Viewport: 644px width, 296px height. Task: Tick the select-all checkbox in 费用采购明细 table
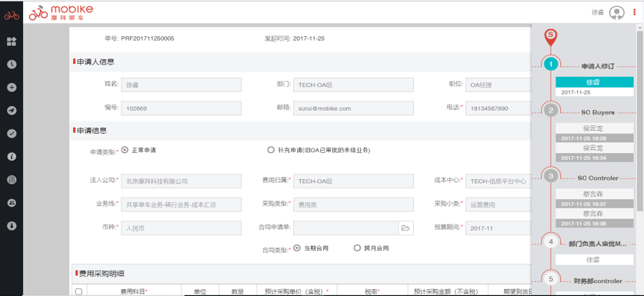[78, 291]
